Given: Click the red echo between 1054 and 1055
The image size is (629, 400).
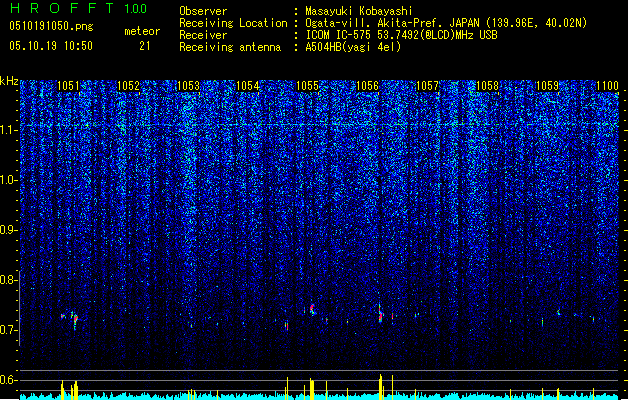Looking at the screenshot, I should click(286, 325).
